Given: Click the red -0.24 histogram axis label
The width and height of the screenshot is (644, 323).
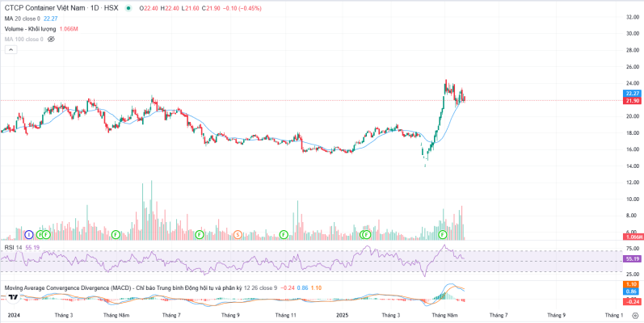Looking at the screenshot, I should pos(633,302).
